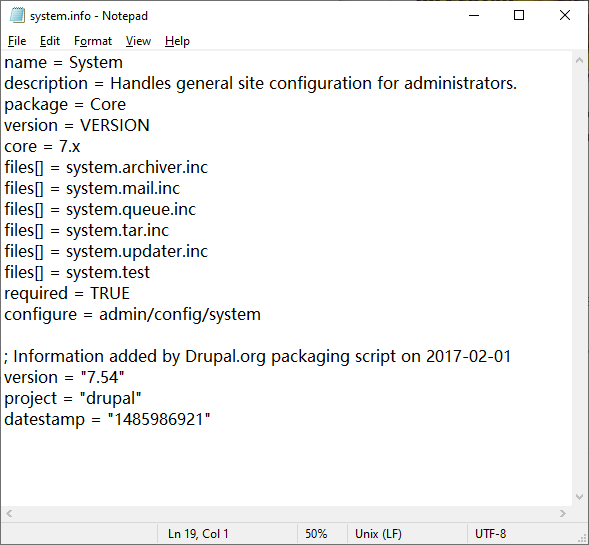The height and width of the screenshot is (545, 589).
Task: Click the 50% zoom level status field
Action: 316,534
